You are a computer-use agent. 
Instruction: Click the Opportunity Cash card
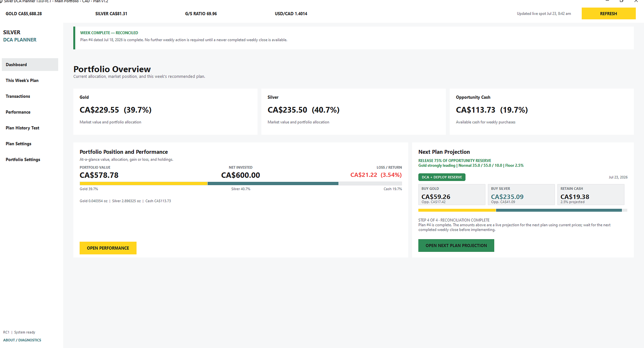541,111
